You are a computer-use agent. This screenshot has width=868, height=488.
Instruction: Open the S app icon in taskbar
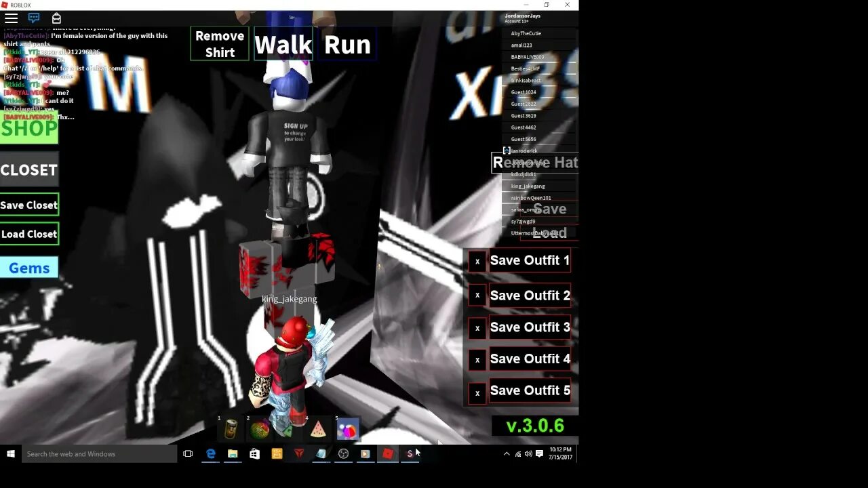point(410,453)
